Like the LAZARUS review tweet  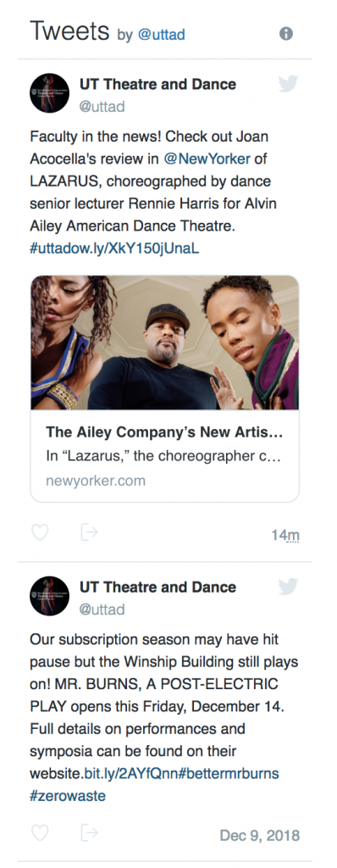pyautogui.click(x=40, y=532)
